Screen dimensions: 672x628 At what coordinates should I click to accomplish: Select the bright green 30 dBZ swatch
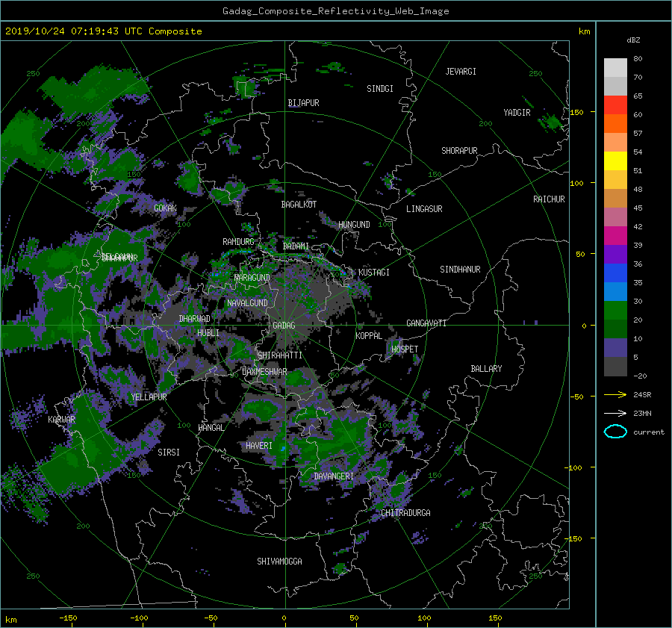pyautogui.click(x=615, y=310)
